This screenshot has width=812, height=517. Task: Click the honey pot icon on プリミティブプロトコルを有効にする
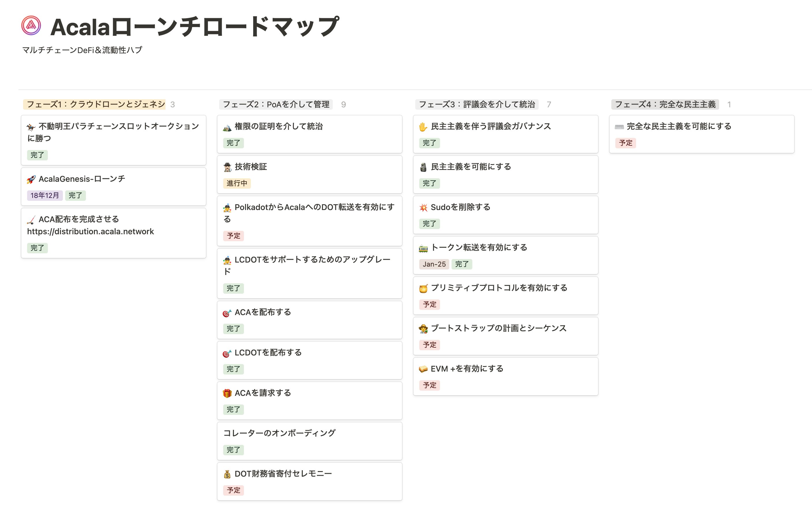(423, 289)
